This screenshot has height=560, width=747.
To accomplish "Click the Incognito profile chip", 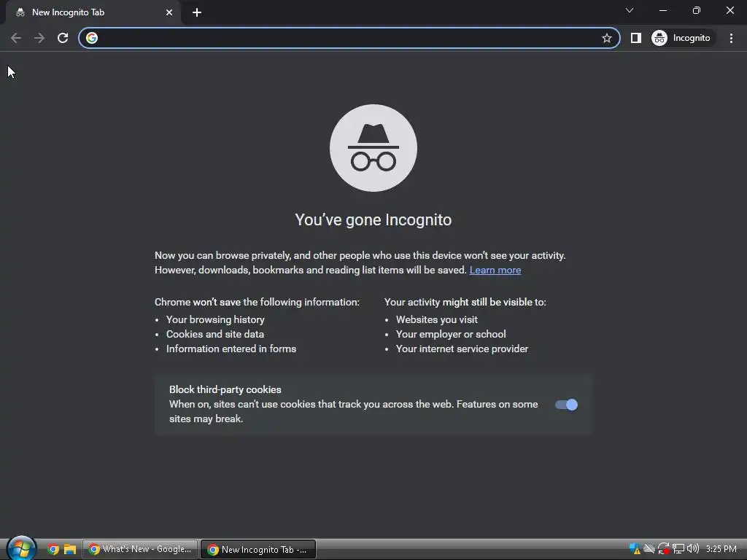I will (x=683, y=38).
